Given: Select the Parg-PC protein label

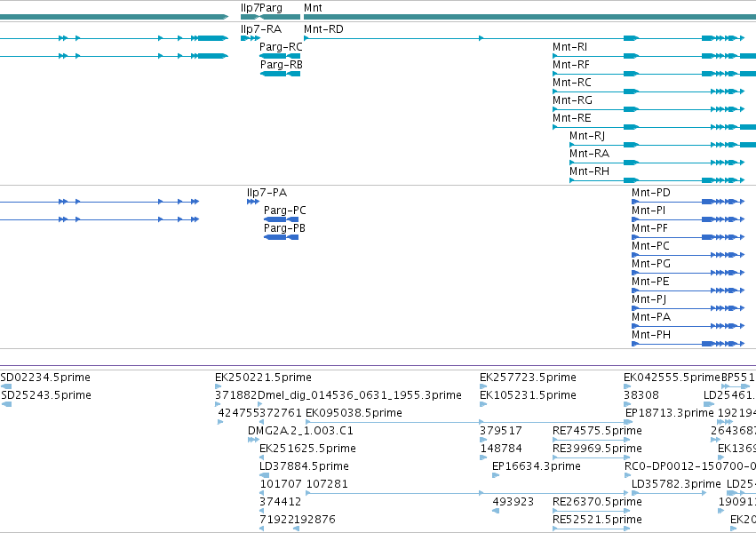Looking at the screenshot, I should 285,211.
